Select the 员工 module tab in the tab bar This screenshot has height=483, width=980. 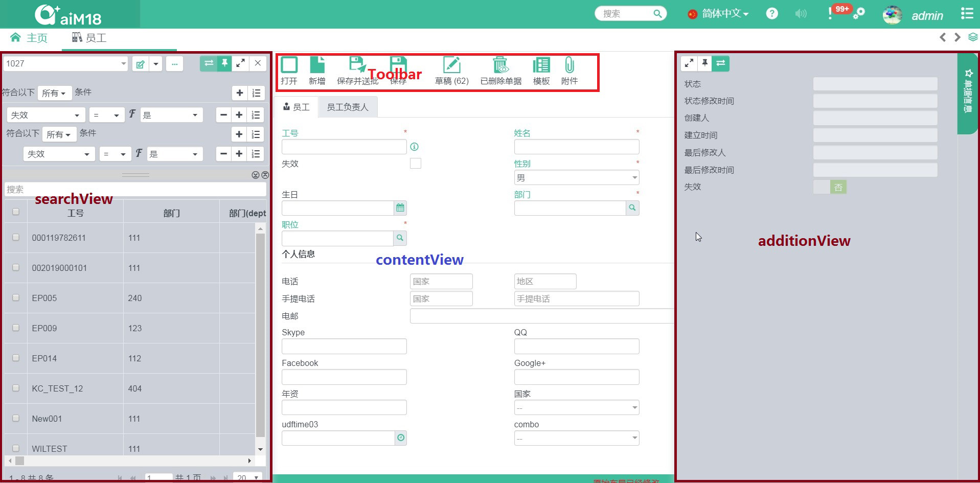coord(89,38)
